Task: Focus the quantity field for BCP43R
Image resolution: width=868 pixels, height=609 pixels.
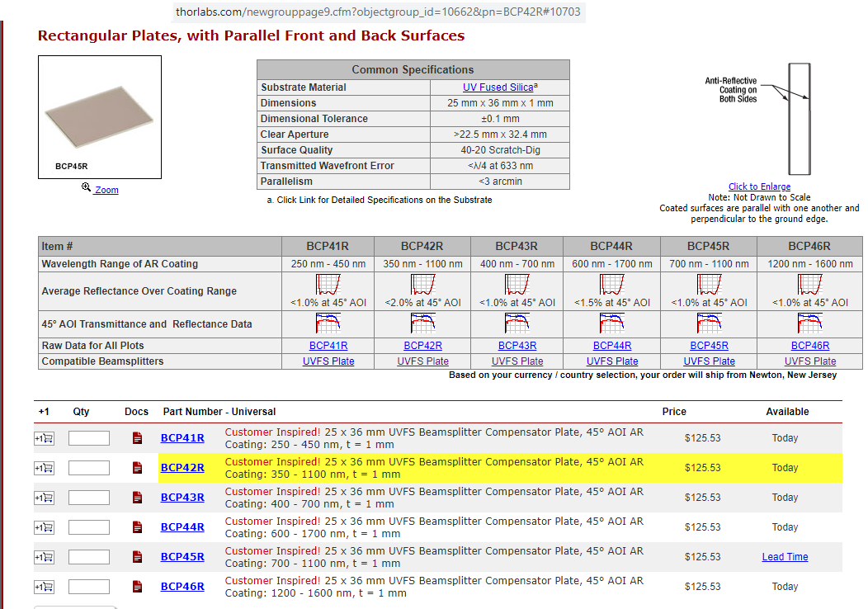Action: (x=89, y=498)
